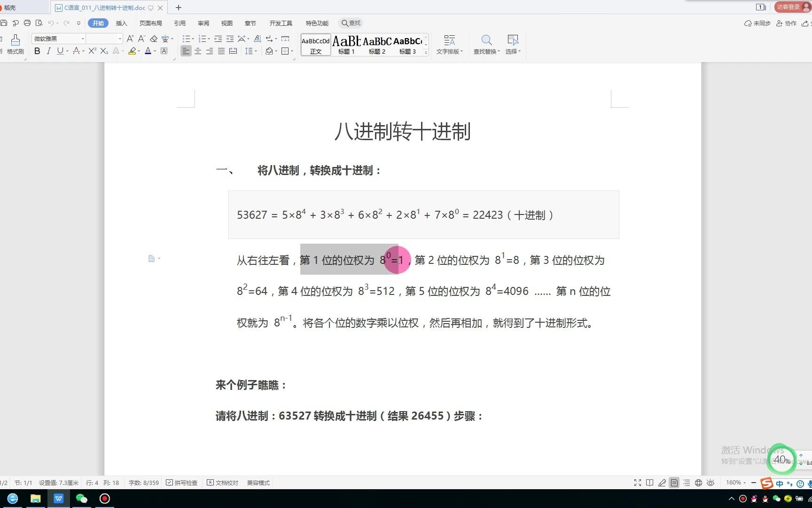Open the 开发工具 (Developer) tab
The image size is (812, 508).
pyautogui.click(x=281, y=23)
